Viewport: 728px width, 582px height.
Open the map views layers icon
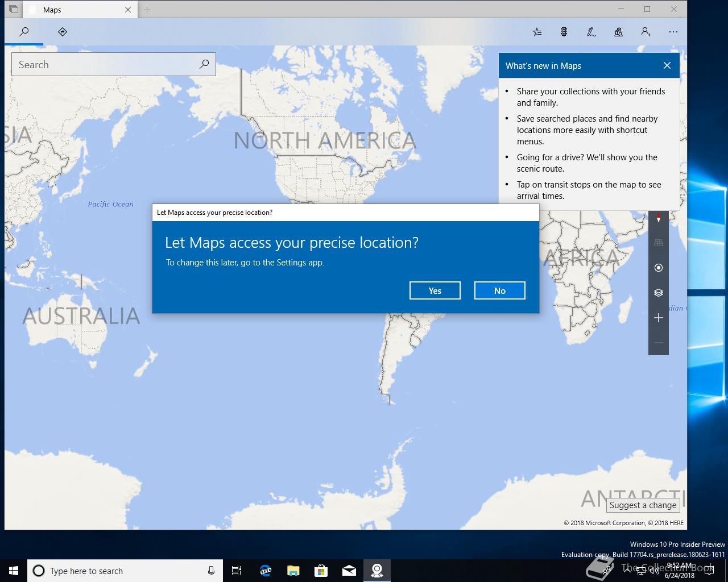659,293
